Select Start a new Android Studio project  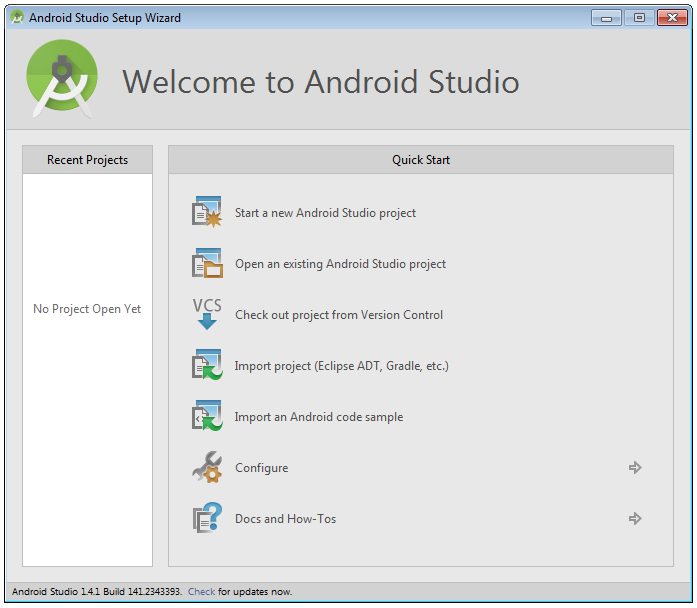325,213
